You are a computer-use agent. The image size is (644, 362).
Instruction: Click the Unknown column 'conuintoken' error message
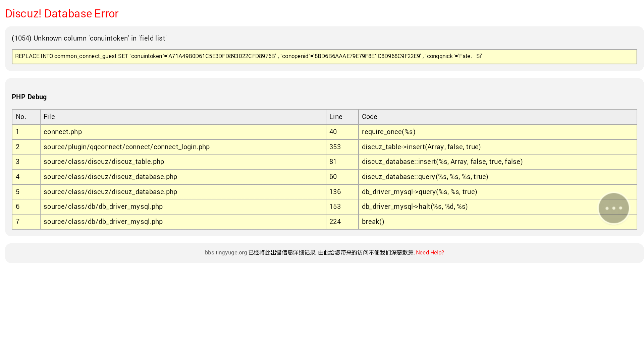(89, 38)
